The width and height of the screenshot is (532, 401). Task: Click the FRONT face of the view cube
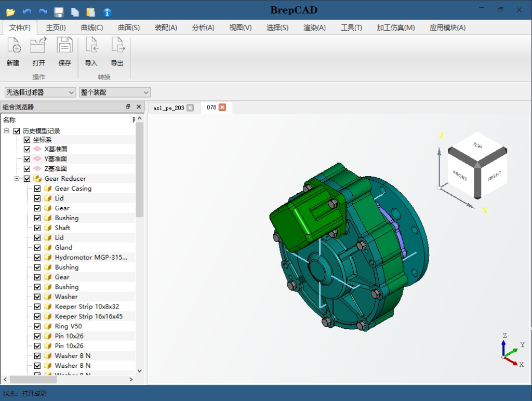460,176
